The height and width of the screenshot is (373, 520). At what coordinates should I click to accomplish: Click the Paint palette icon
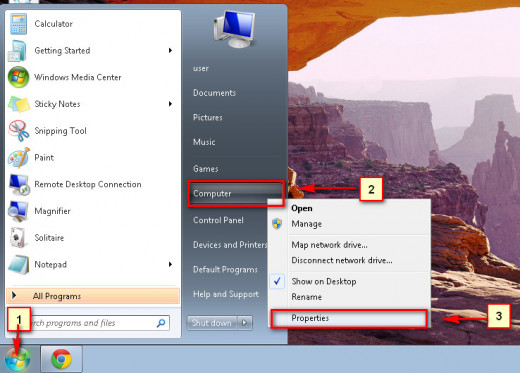(19, 158)
